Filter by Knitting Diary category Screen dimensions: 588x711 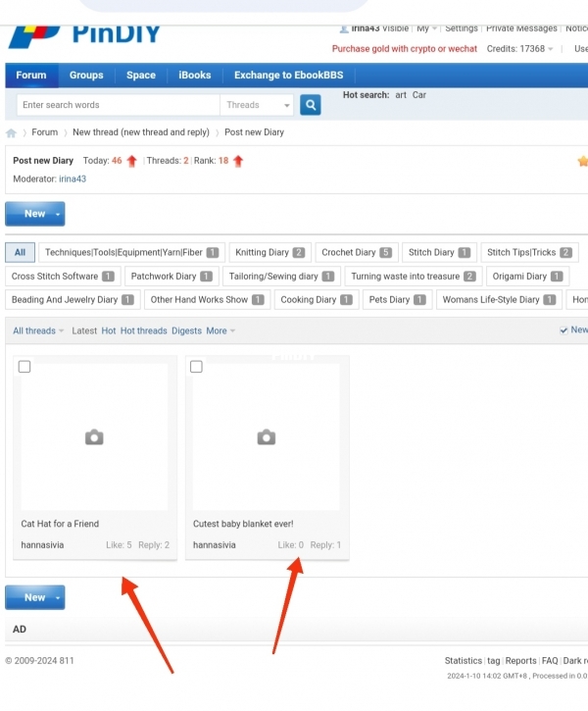[x=269, y=253]
